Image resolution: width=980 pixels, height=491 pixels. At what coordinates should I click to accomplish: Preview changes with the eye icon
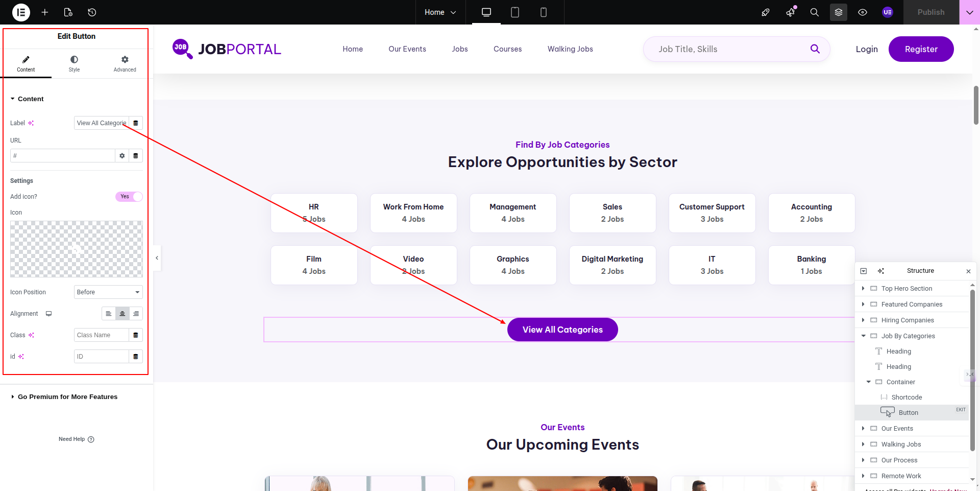[x=862, y=12]
